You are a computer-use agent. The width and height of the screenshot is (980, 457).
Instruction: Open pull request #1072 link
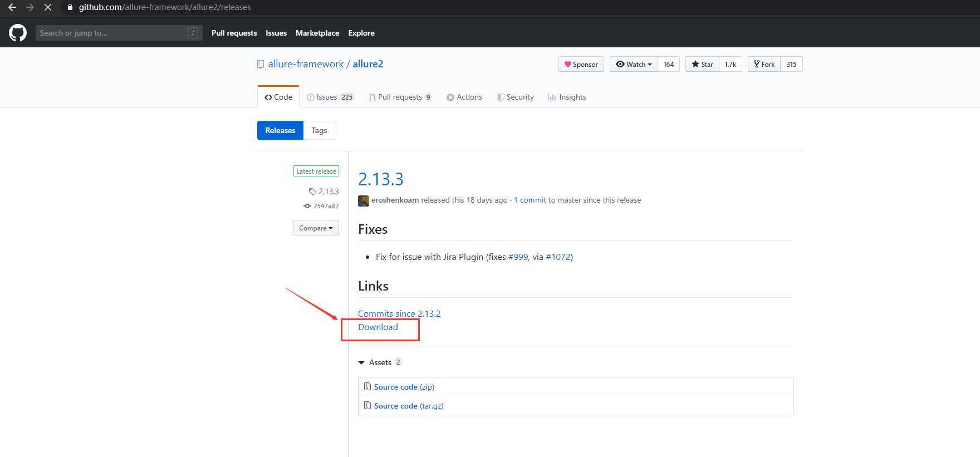(558, 257)
